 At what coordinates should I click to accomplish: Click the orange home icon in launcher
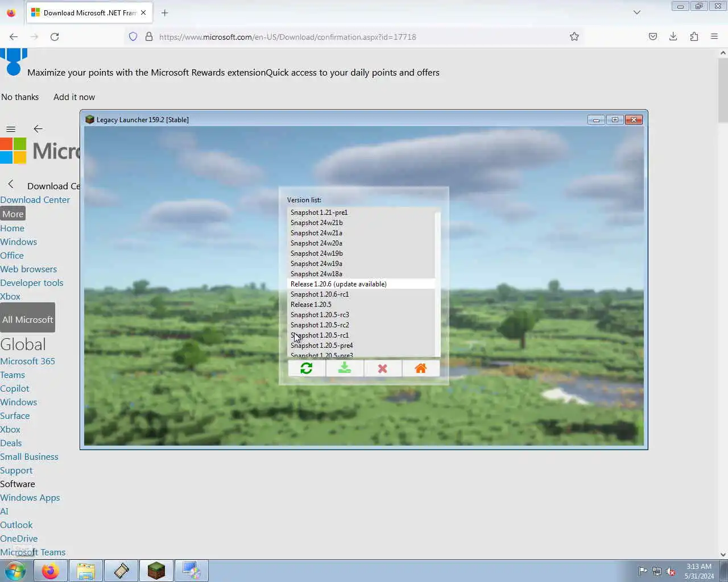pyautogui.click(x=421, y=368)
